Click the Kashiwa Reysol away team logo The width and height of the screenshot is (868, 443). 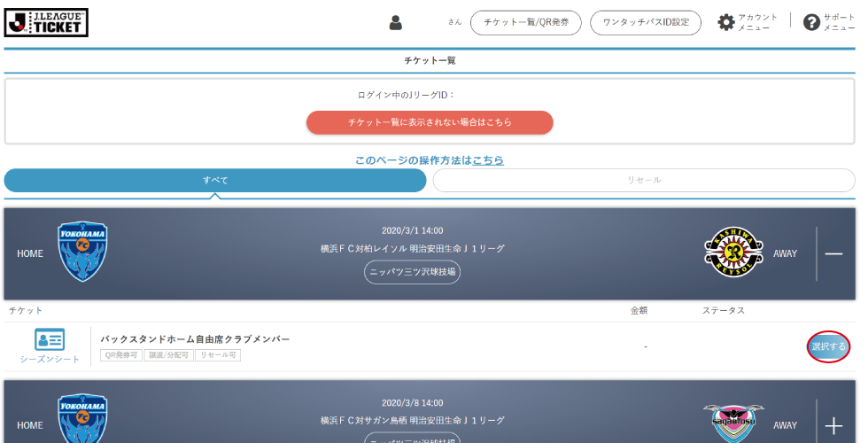[733, 253]
